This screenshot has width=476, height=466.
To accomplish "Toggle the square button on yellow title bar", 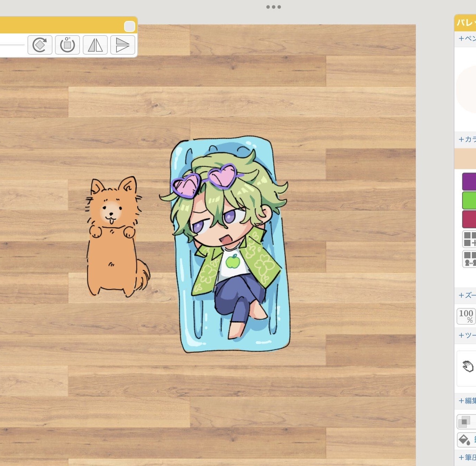I will [129, 26].
